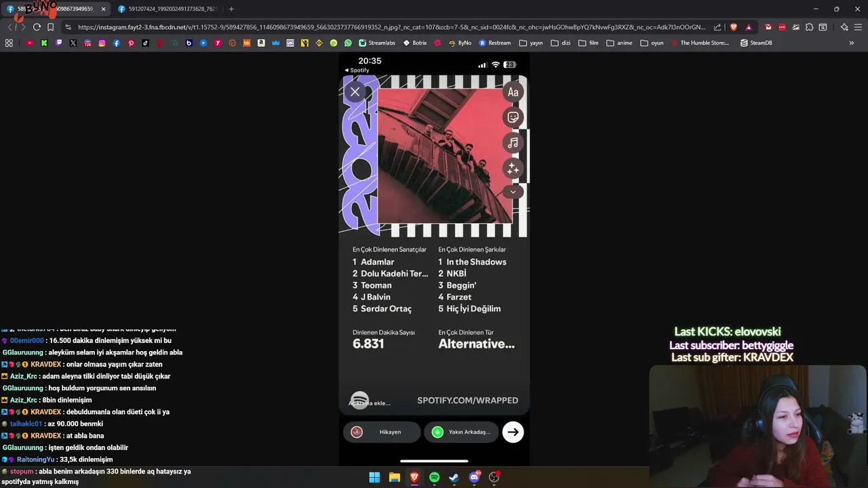Close the first browser tab
868x488 pixels.
(x=104, y=9)
